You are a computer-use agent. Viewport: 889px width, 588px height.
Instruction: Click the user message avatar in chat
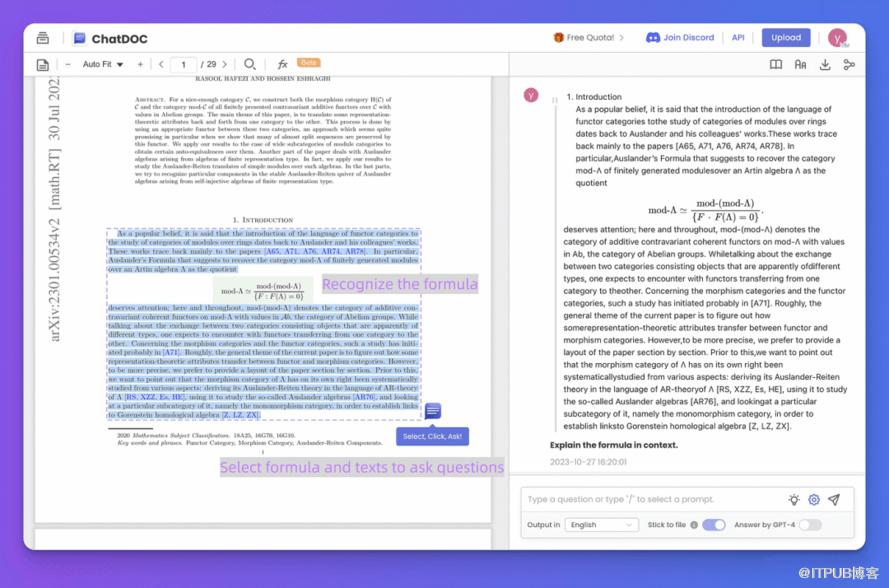pyautogui.click(x=531, y=95)
